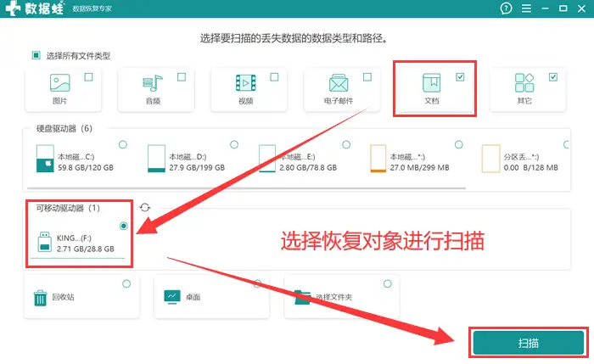The width and height of the screenshot is (594, 364).
Task: Open the help question-mark icon
Action: tap(506, 8)
